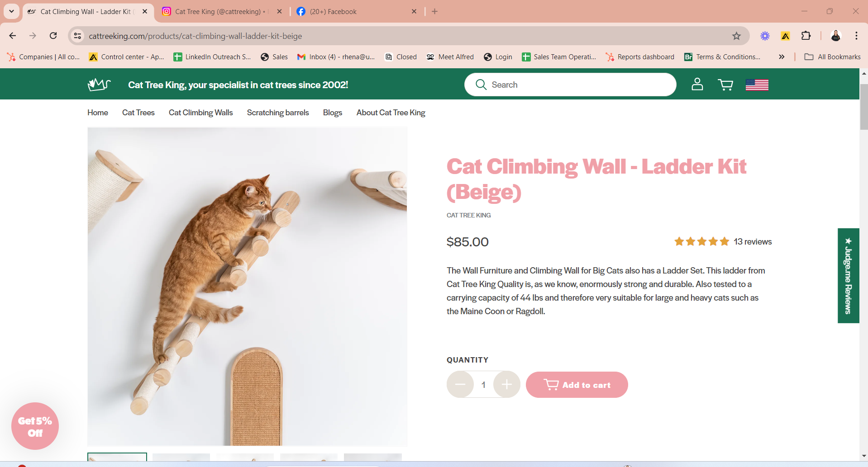The width and height of the screenshot is (868, 467).
Task: Click the Cat Tree King crown logo
Action: pos(99,85)
